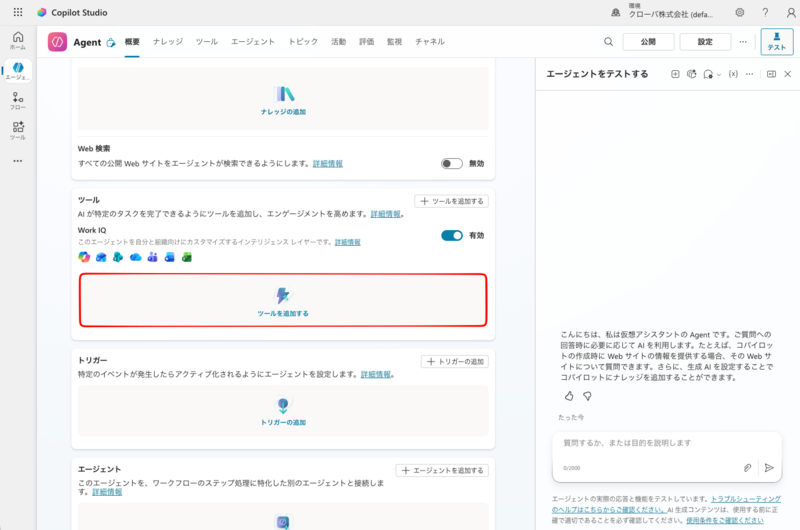This screenshot has width=800, height=530.
Task: Close the test panel with X
Action: pyautogui.click(x=788, y=74)
